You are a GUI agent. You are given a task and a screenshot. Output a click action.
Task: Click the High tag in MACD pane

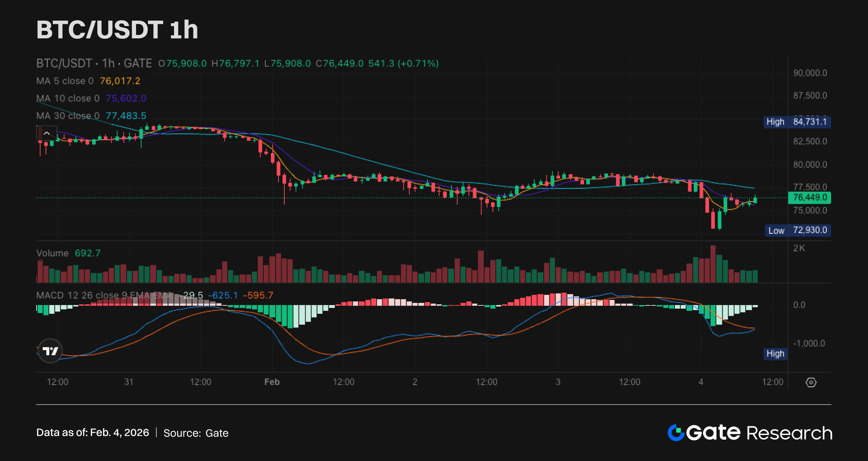coord(775,354)
